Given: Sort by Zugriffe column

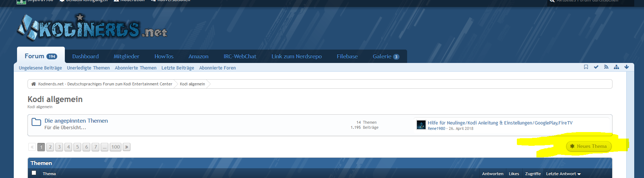Looking at the screenshot, I should [x=533, y=174].
